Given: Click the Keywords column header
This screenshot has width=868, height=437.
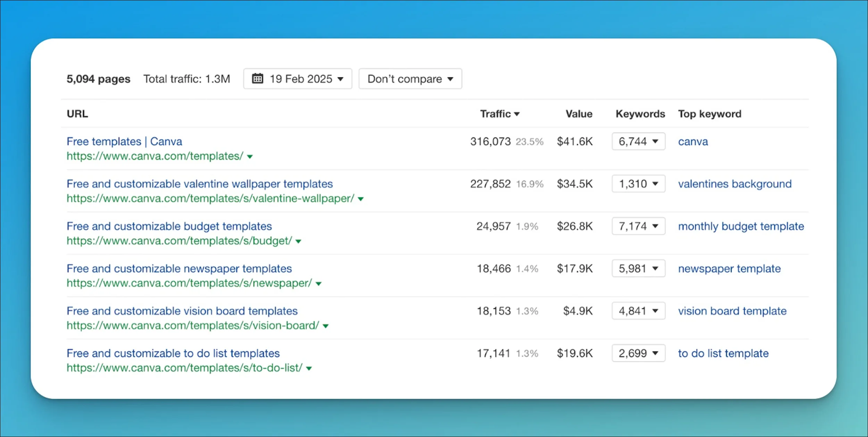Looking at the screenshot, I should click(640, 114).
